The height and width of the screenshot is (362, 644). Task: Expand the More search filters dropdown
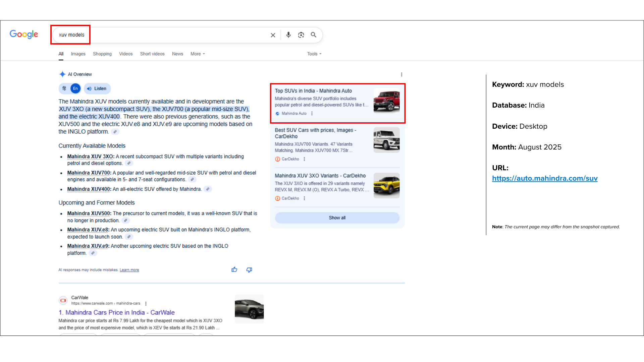point(198,54)
